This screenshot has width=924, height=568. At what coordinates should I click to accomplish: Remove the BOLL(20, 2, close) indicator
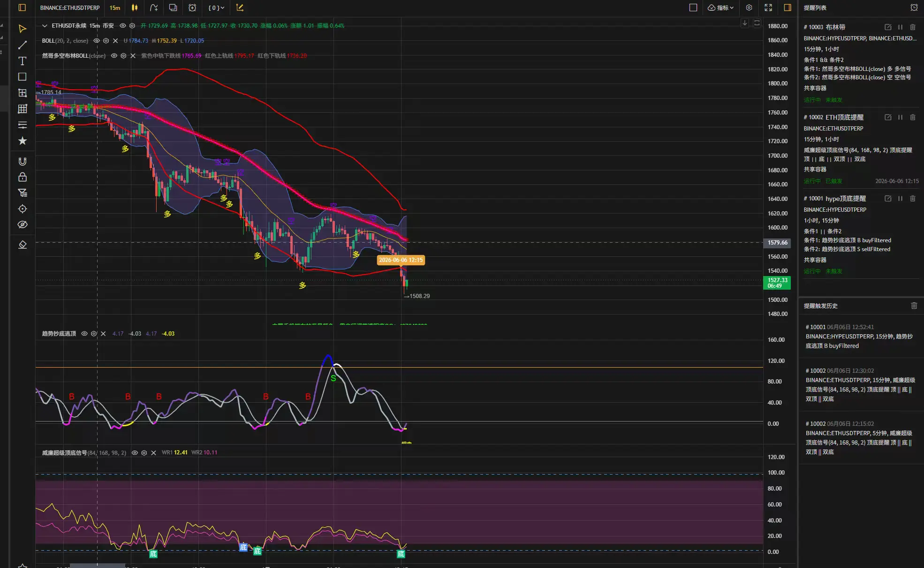tap(115, 41)
